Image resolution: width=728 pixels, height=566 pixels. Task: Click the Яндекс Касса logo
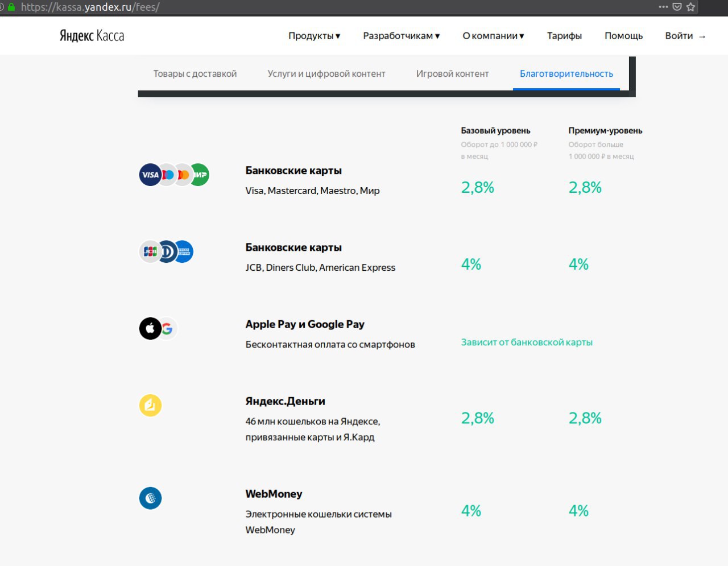pos(92,36)
